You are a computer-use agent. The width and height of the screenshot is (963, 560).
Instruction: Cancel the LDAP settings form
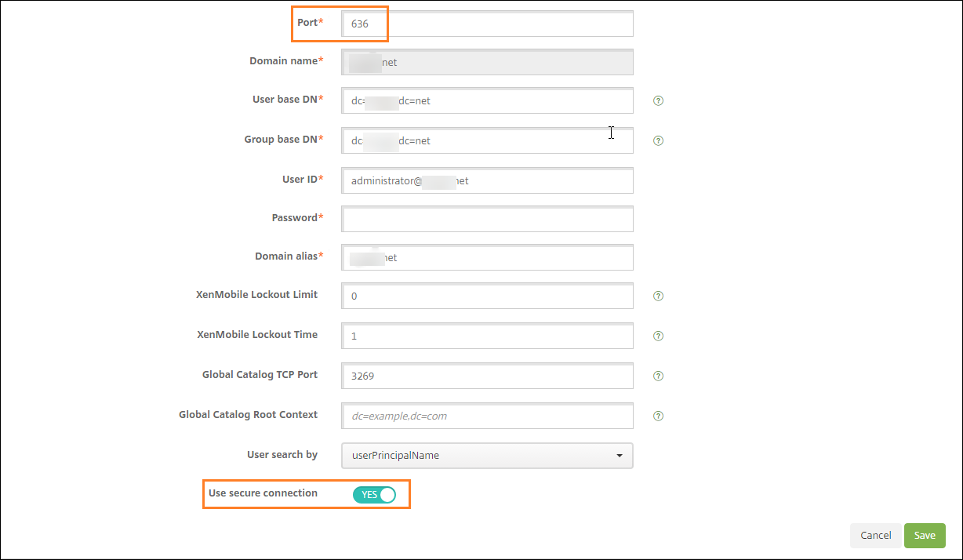coord(875,536)
